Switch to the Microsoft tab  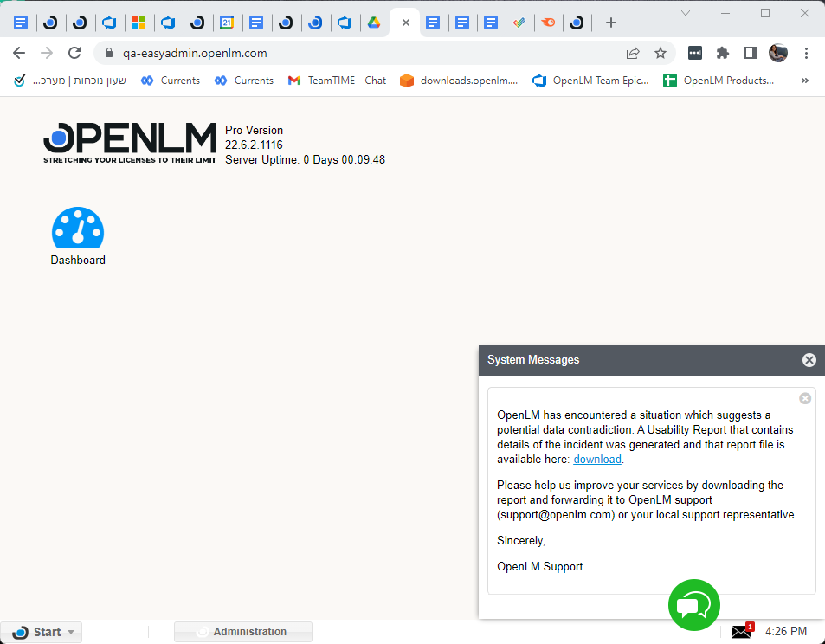138,23
